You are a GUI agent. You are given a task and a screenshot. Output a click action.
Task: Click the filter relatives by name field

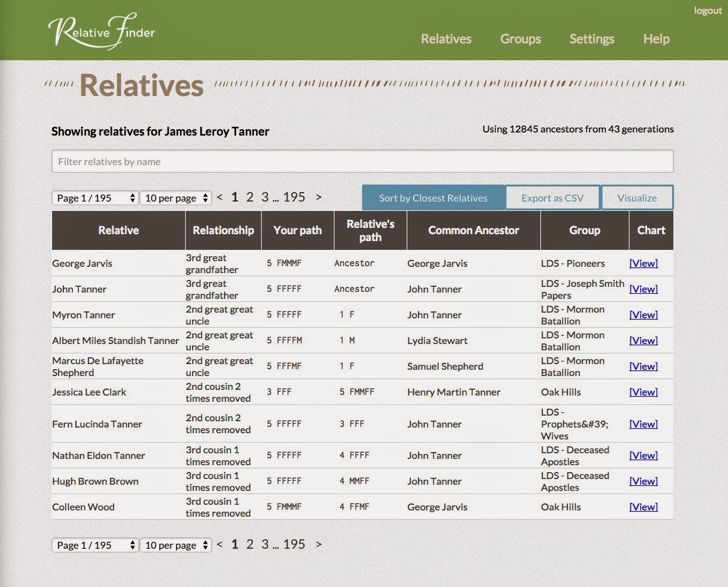[362, 161]
